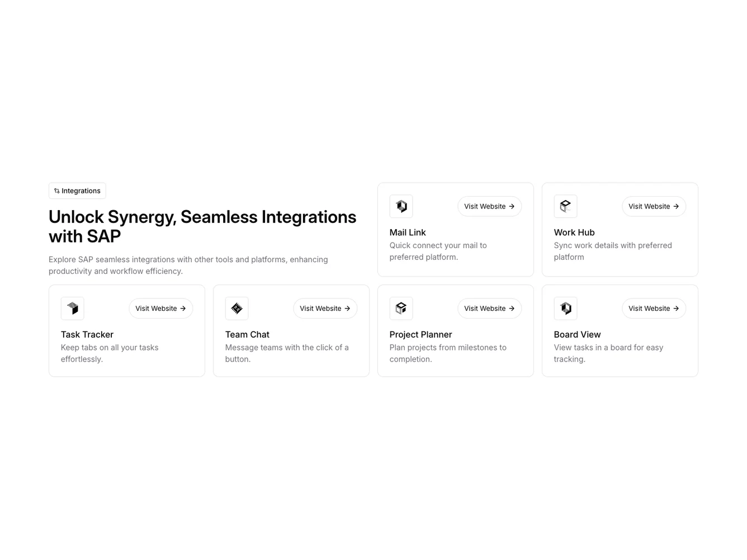Screen dimensions: 747x560
Task: Click the Board View logo icon
Action: [565, 309]
